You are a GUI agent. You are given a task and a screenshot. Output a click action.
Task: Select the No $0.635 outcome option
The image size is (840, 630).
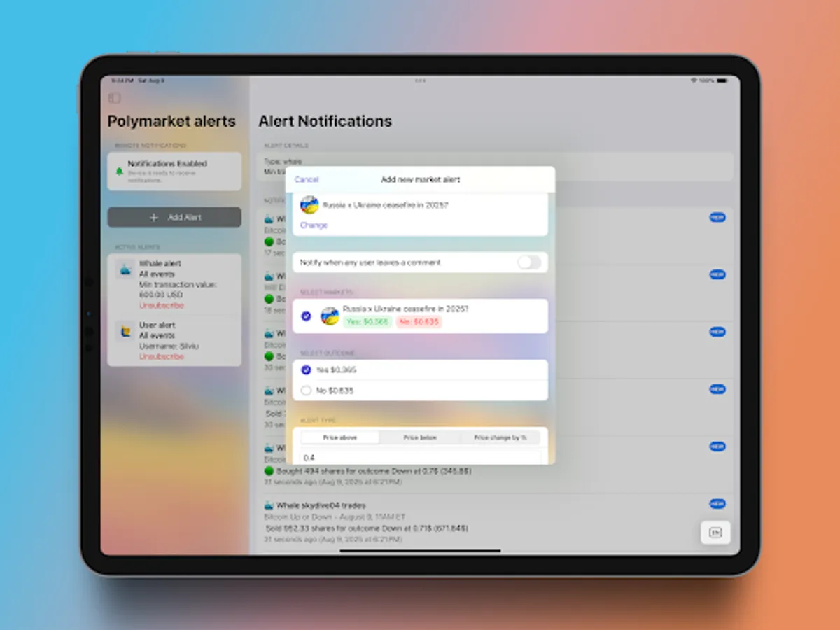(x=306, y=391)
